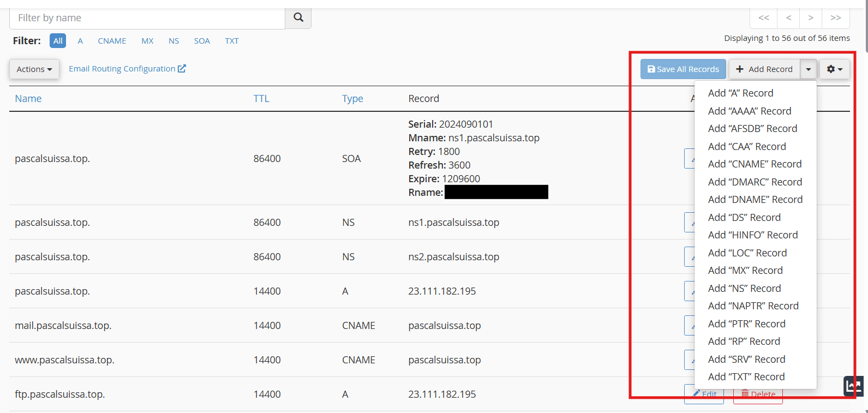868x413 pixels.
Task: Sort by Type column
Action: pos(352,99)
